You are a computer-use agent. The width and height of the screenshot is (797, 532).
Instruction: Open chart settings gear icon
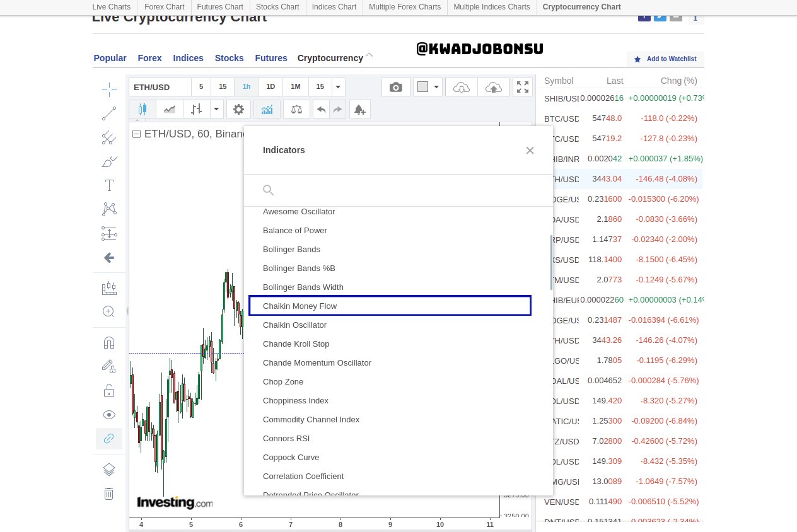pyautogui.click(x=238, y=109)
